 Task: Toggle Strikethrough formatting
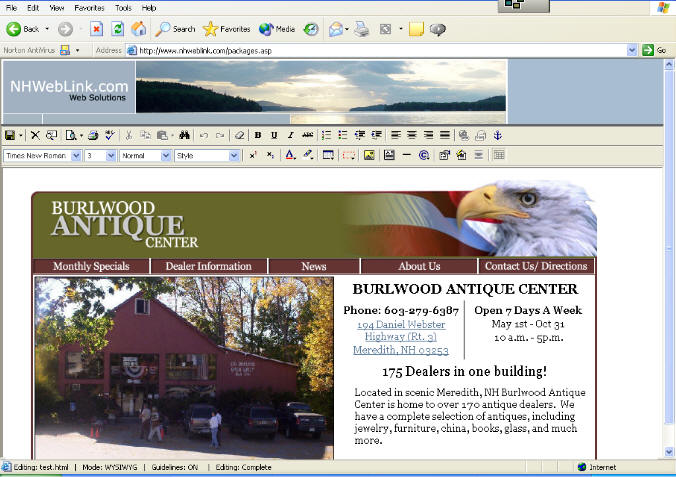click(x=307, y=135)
